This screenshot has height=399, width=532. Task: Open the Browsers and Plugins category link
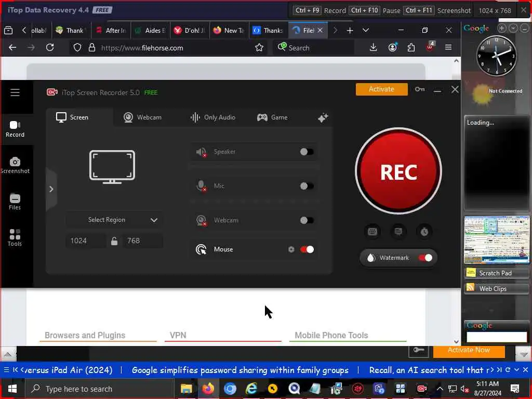85,335
